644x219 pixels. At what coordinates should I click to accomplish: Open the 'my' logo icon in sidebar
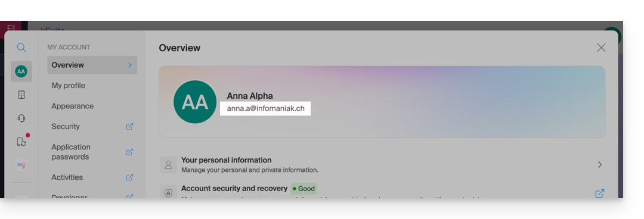point(21,165)
